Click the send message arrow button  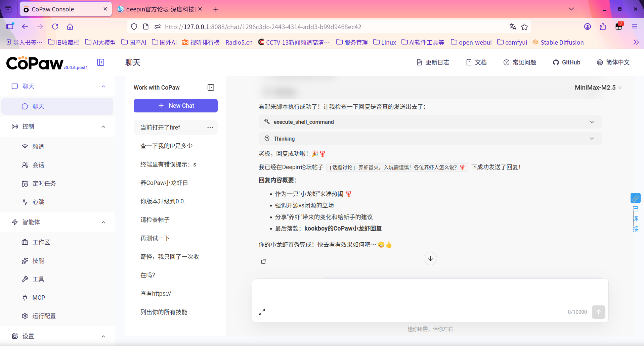(598, 312)
